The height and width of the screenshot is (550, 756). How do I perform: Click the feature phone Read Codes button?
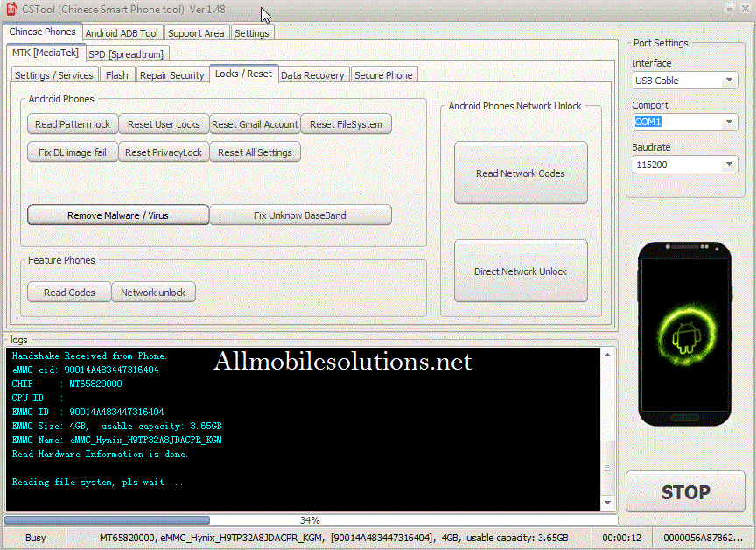pyautogui.click(x=69, y=293)
